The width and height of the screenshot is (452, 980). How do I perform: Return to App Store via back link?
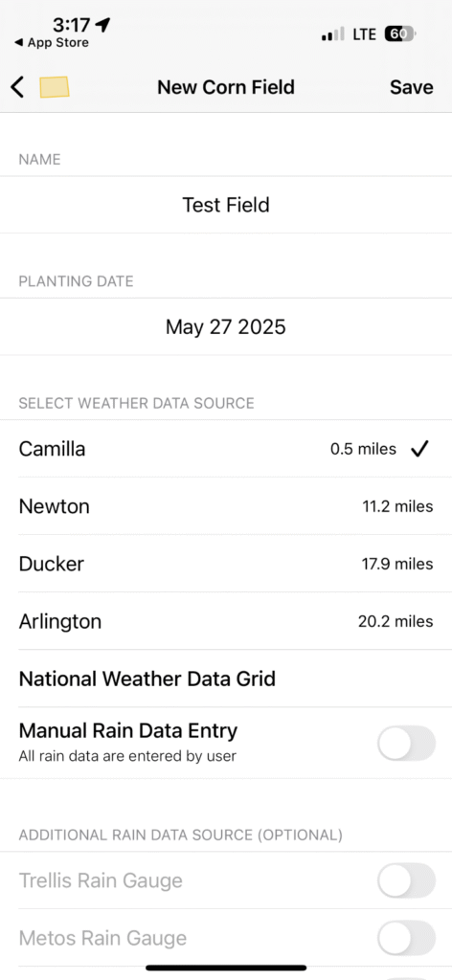click(x=52, y=42)
